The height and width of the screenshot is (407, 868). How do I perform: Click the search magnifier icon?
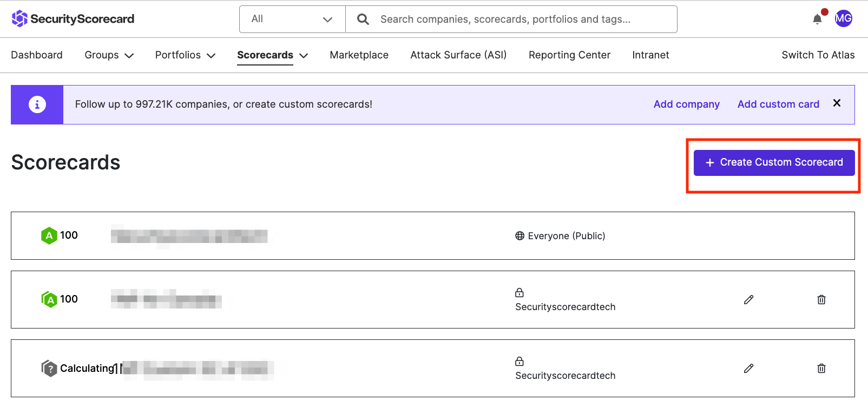[363, 19]
